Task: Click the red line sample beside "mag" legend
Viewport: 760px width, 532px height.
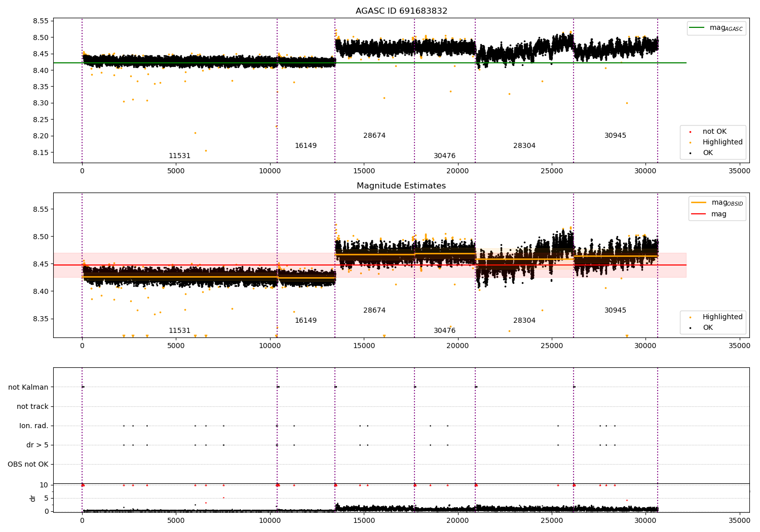Action: pos(699,214)
